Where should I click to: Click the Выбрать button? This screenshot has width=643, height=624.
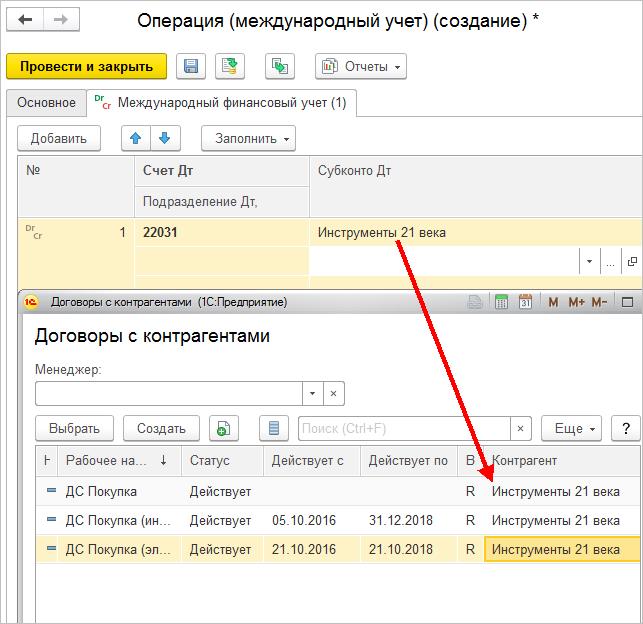point(74,428)
